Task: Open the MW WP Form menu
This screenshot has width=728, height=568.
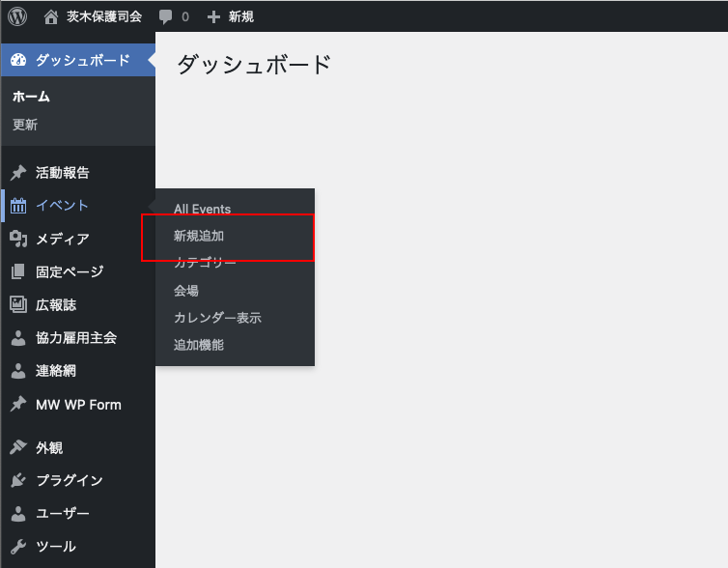Action: click(x=78, y=404)
